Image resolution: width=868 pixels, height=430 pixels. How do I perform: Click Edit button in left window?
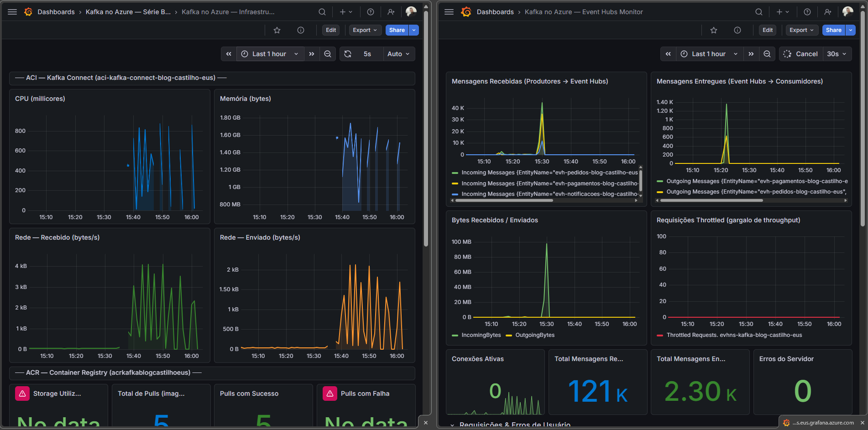click(x=331, y=30)
